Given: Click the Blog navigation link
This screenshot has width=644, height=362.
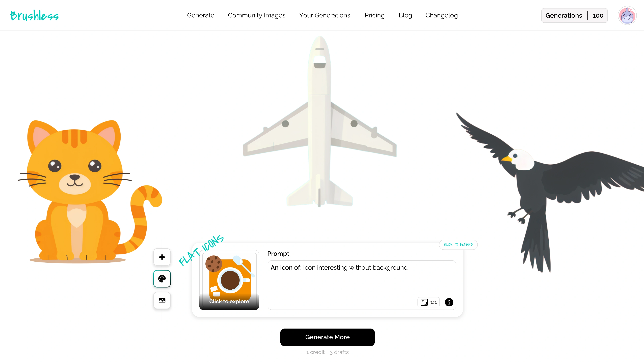Looking at the screenshot, I should (405, 15).
